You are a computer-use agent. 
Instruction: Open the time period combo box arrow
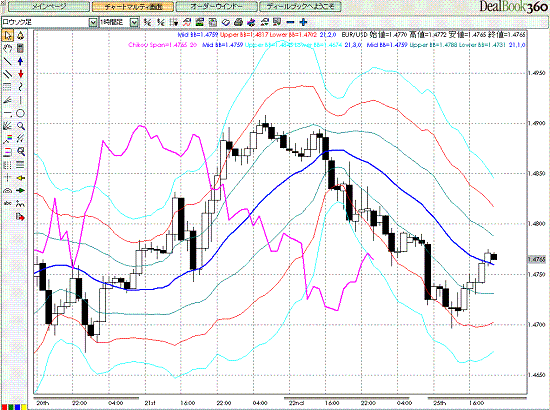pos(134,22)
